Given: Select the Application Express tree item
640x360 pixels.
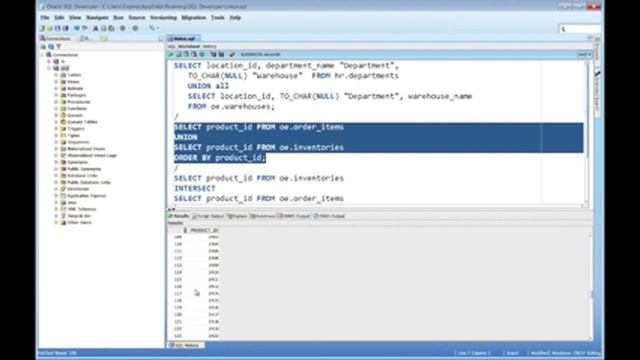Looking at the screenshot, I should pos(87,196).
